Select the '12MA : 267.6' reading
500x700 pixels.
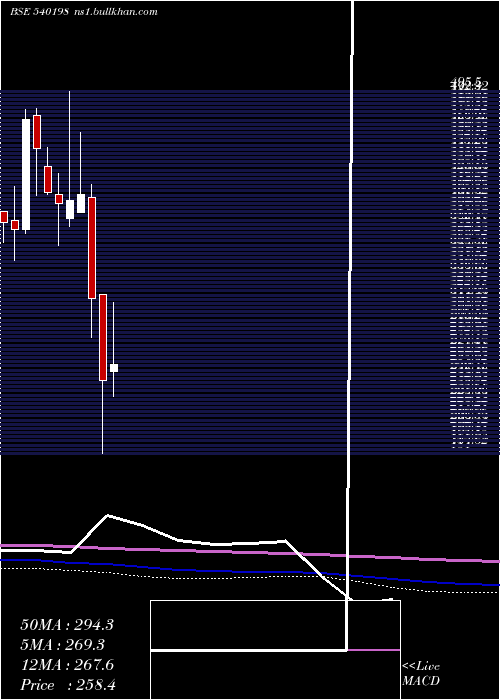coord(67,665)
